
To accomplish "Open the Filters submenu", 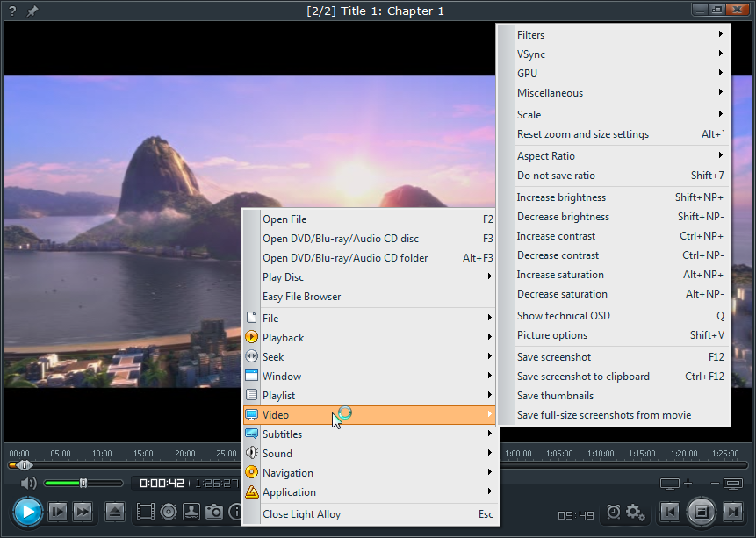I will coord(614,35).
